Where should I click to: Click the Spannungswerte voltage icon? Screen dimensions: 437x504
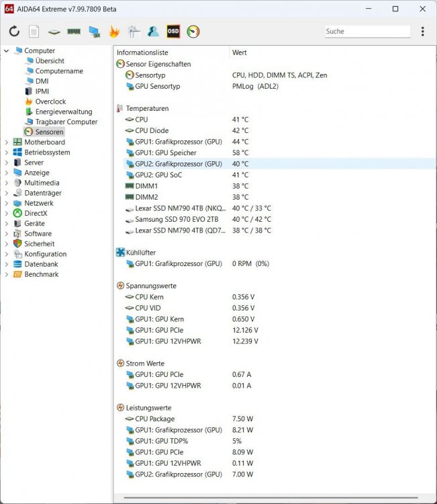(120, 286)
